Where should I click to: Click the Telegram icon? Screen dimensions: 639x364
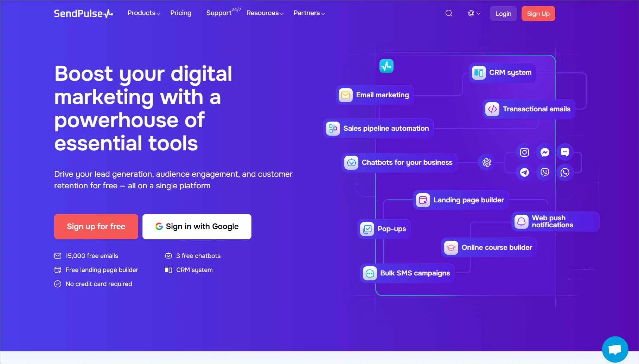tap(524, 172)
